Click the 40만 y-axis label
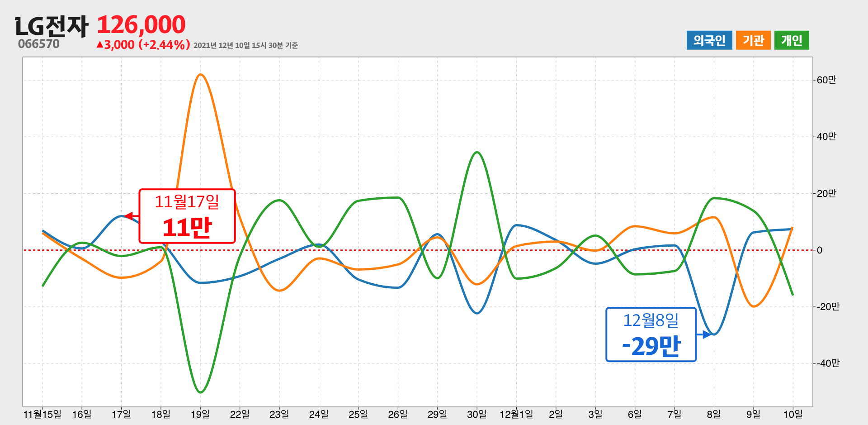 (x=826, y=137)
